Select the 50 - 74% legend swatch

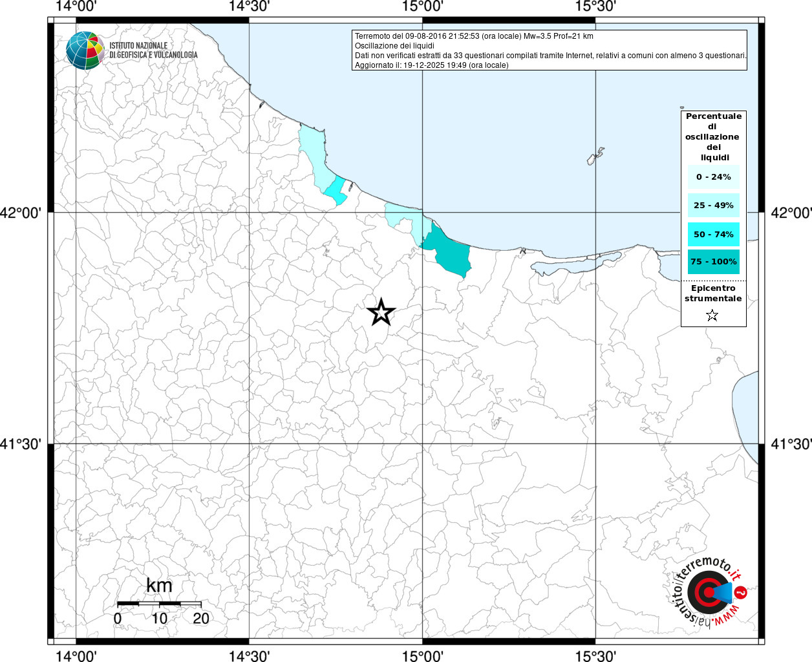click(713, 234)
